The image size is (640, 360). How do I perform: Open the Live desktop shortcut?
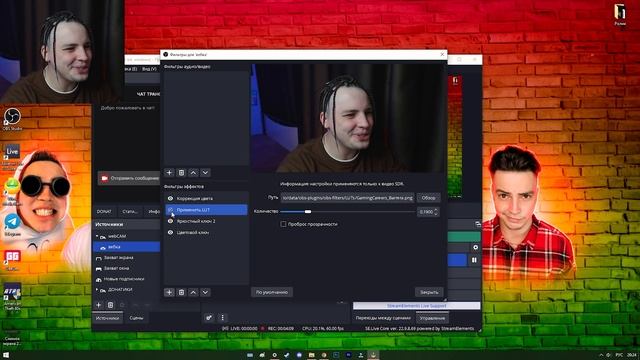(12, 156)
